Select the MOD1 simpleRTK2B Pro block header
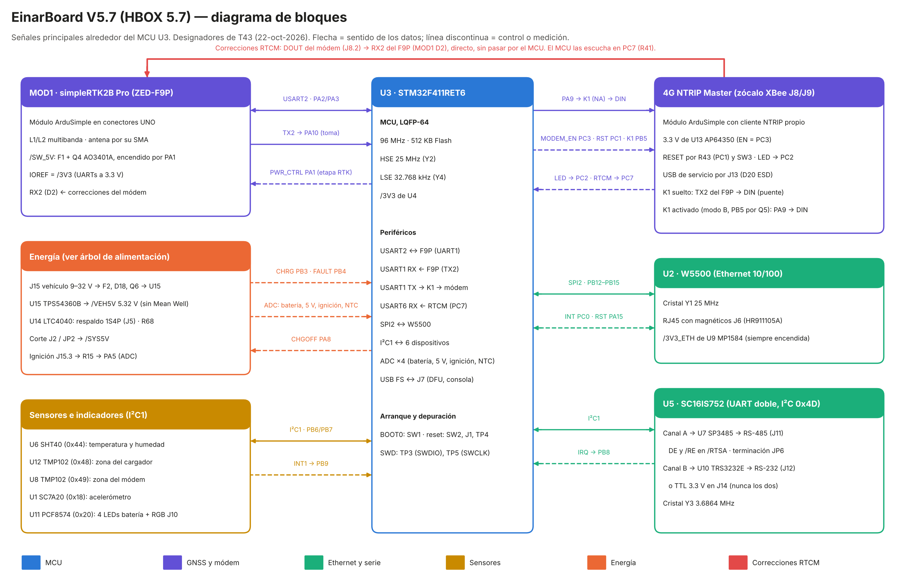This screenshot has height=588, width=905. tap(136, 92)
